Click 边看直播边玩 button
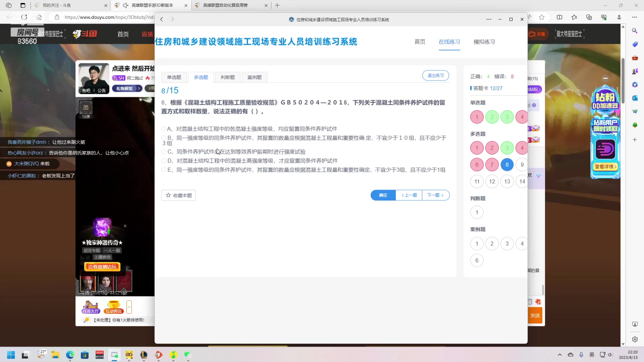 pyautogui.click(x=102, y=266)
